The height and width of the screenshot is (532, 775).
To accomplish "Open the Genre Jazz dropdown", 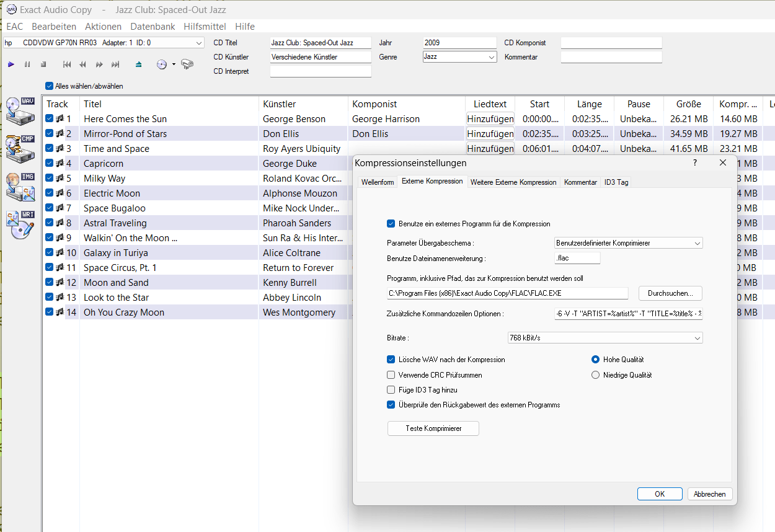I will click(459, 57).
